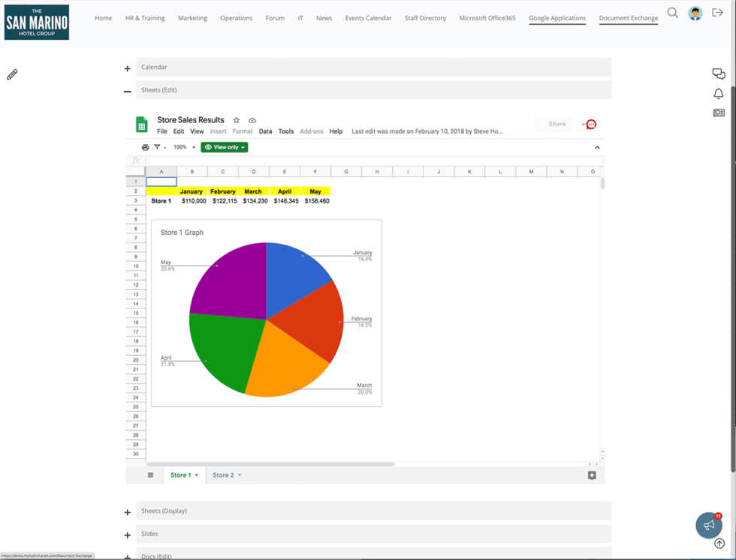Screen dimensions: 736x560
Task: Click the Share button
Action: (554, 124)
